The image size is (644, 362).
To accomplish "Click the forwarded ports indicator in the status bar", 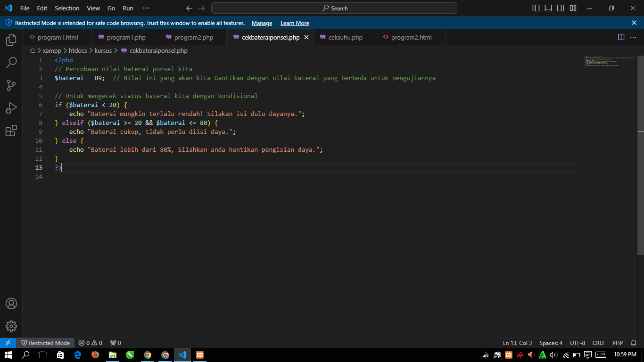I will click(116, 343).
